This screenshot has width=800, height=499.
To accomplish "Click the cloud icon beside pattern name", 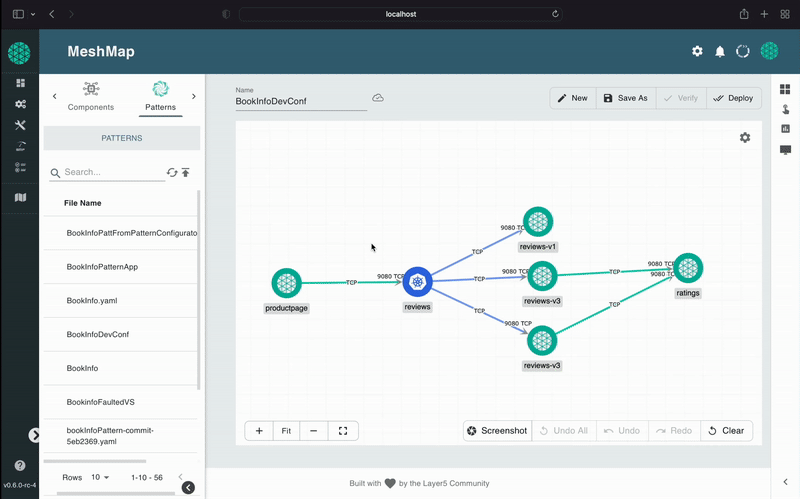I will click(378, 98).
